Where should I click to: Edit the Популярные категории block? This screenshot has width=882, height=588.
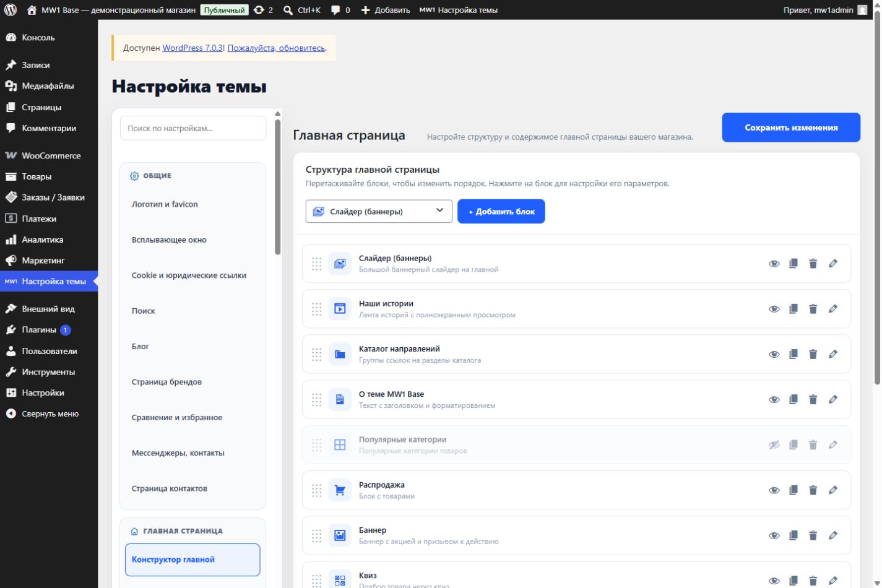[x=833, y=444]
